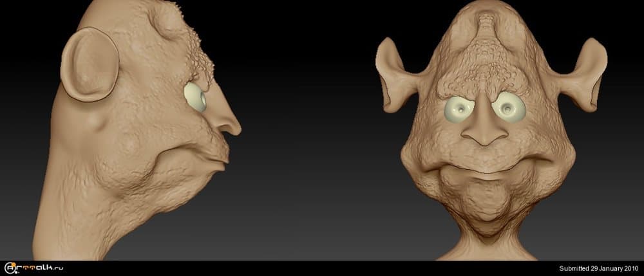Click the eye on the profile view

tap(195, 98)
